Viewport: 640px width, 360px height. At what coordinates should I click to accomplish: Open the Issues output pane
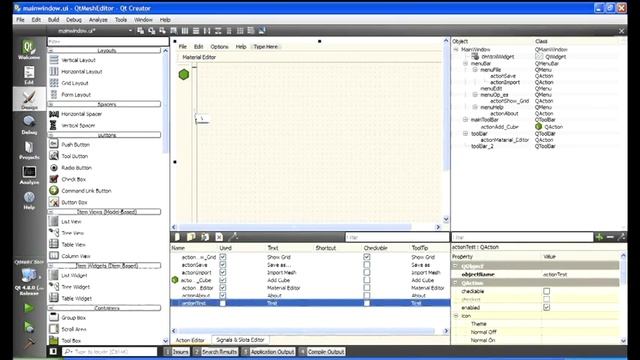[x=177, y=351]
